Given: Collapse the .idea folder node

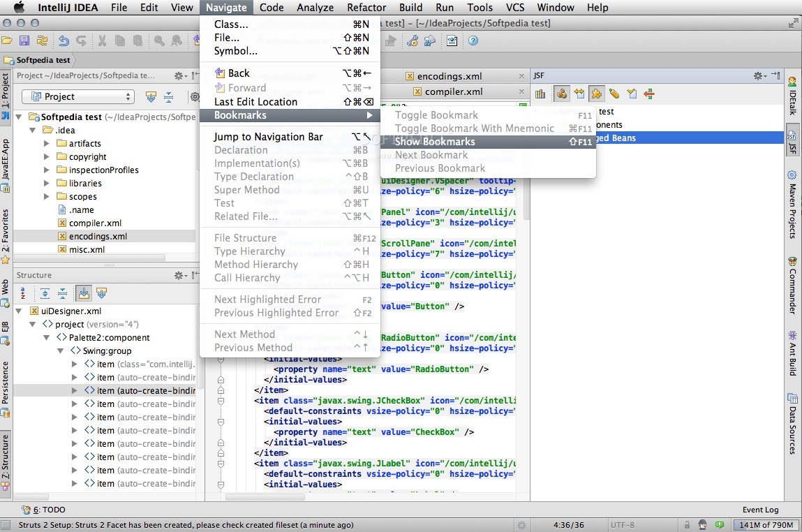Looking at the screenshot, I should [33, 130].
